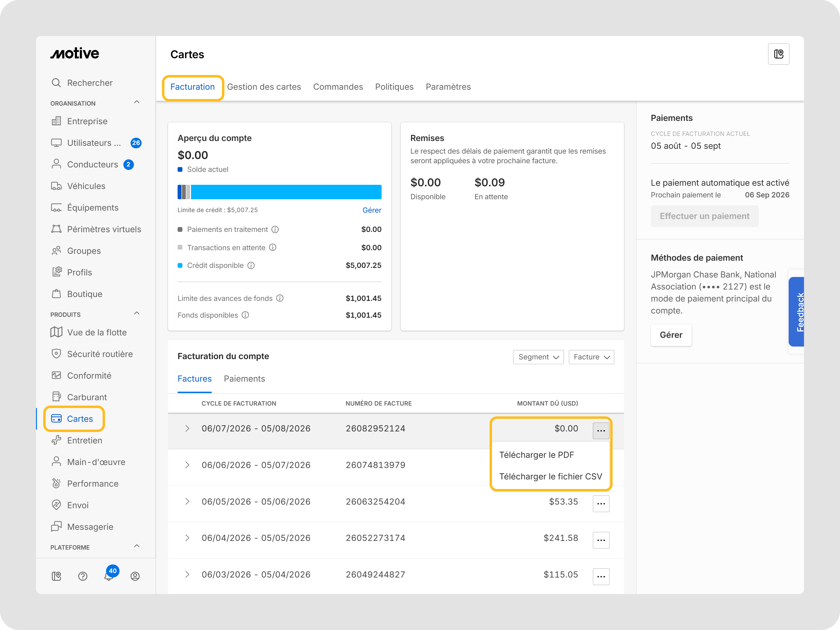Choose Télécharger le fichier CSV
The height and width of the screenshot is (630, 840).
550,477
